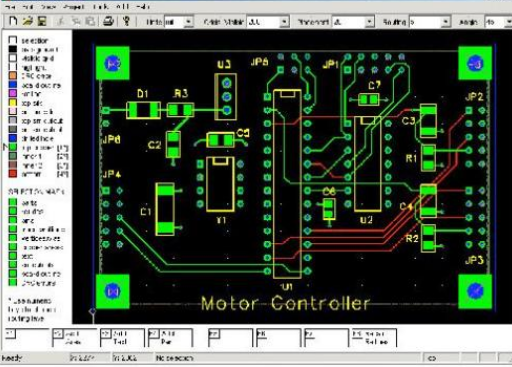Image resolution: width=512 pixels, height=367 pixels.
Task: Toggle ref des in the selection mask
Action: 13,211
